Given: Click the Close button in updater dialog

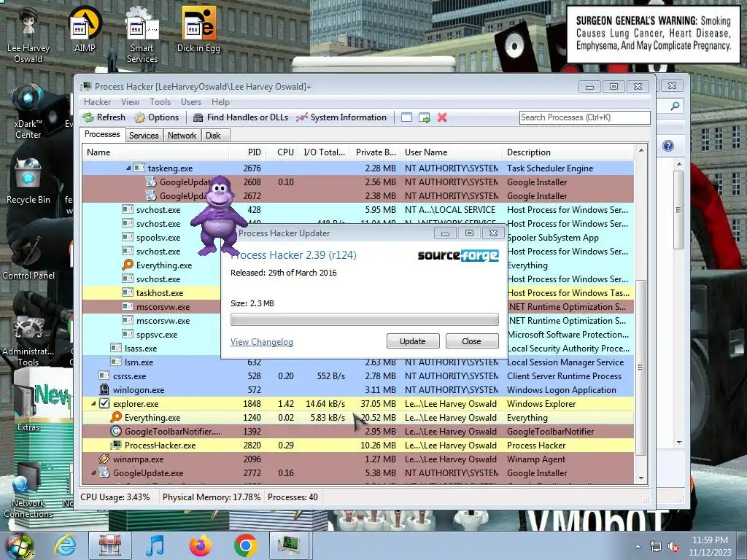Looking at the screenshot, I should click(472, 341).
